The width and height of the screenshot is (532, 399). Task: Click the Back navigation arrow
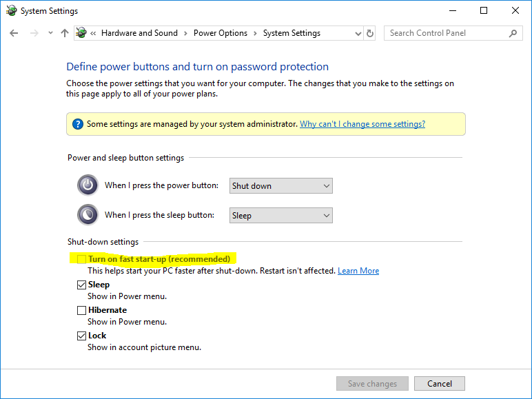point(14,33)
